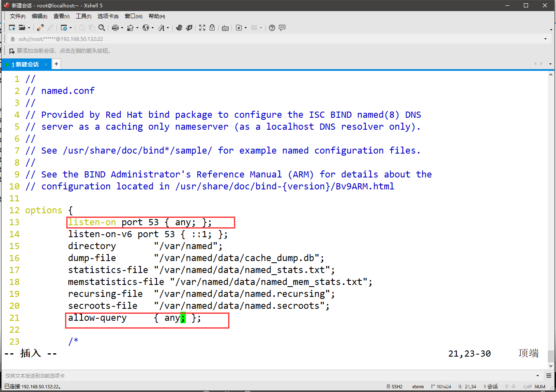Click the Reconnect icon in toolbar
Viewport: 556px width, 392px height.
pyautogui.click(x=50, y=28)
